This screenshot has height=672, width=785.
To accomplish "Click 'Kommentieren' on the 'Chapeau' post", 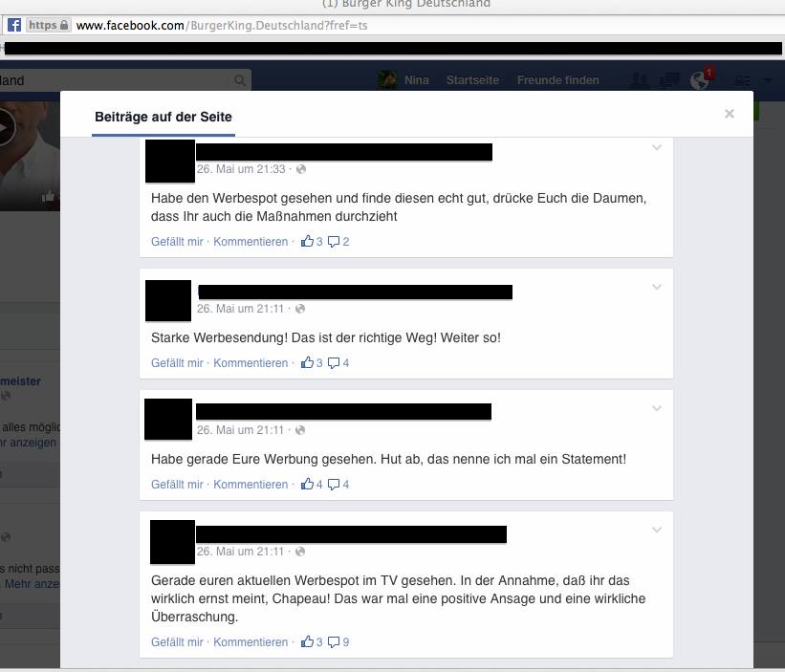I will click(x=251, y=642).
